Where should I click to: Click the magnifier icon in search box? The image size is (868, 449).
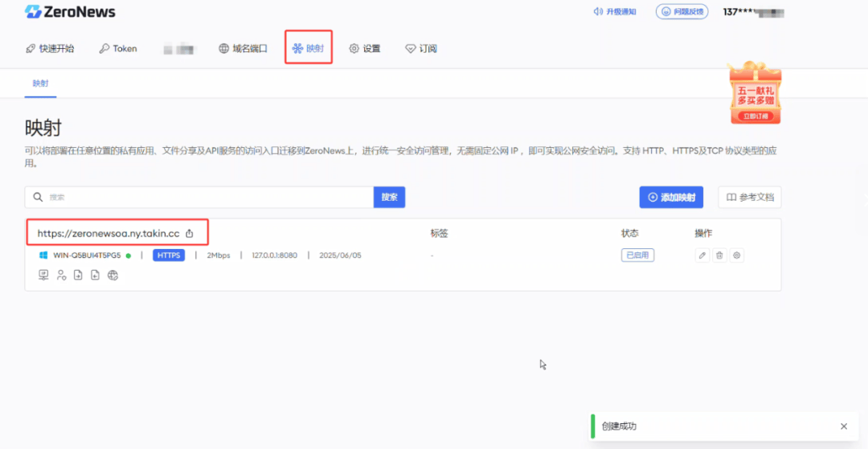click(x=38, y=198)
